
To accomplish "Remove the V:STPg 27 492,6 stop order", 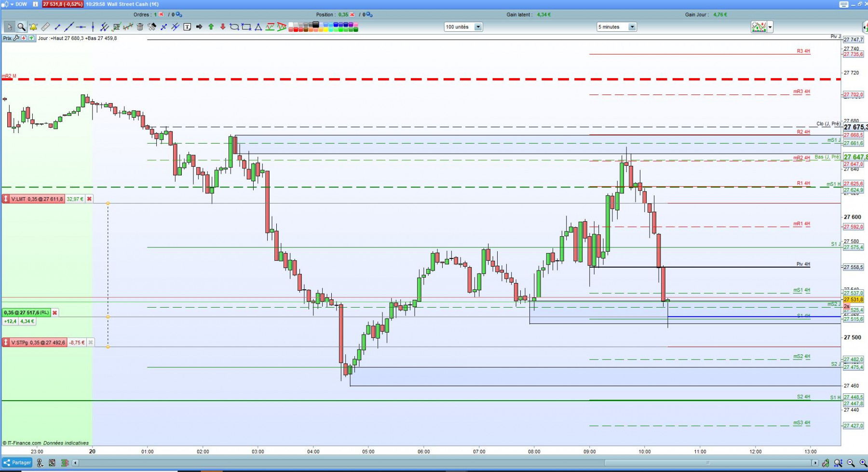I will [x=91, y=342].
